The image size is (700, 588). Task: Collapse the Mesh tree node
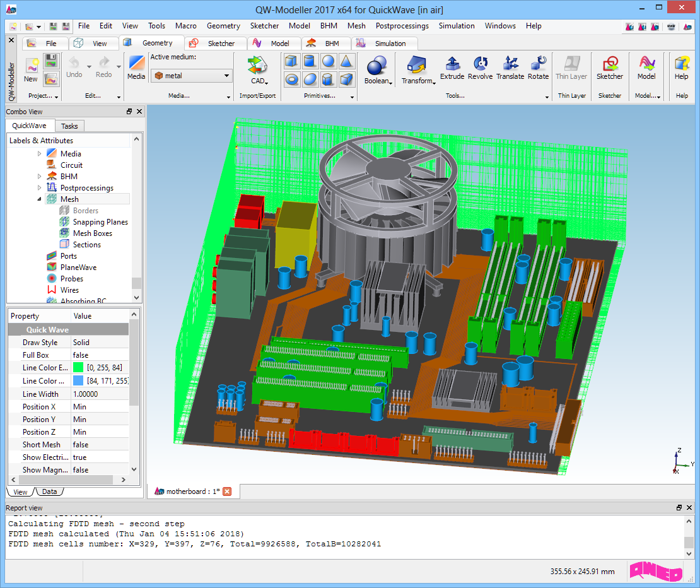click(x=39, y=199)
